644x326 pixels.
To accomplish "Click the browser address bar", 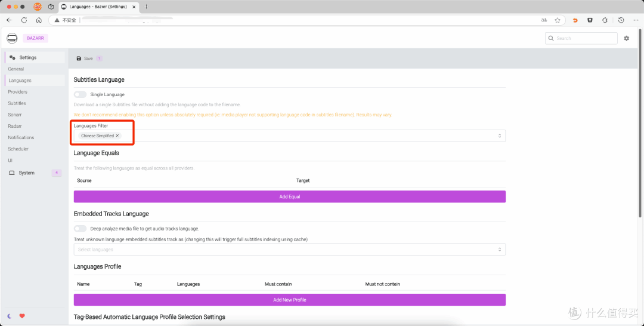I will tap(307, 20).
